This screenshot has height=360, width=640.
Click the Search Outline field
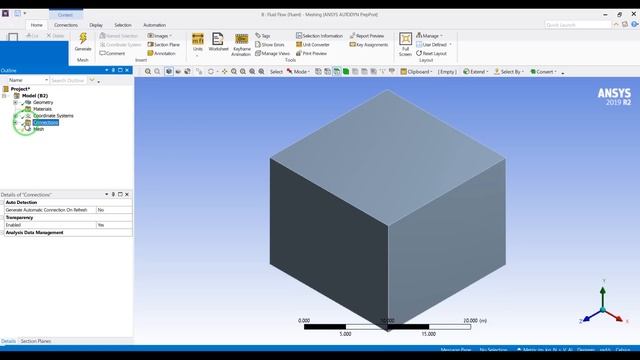tap(69, 80)
